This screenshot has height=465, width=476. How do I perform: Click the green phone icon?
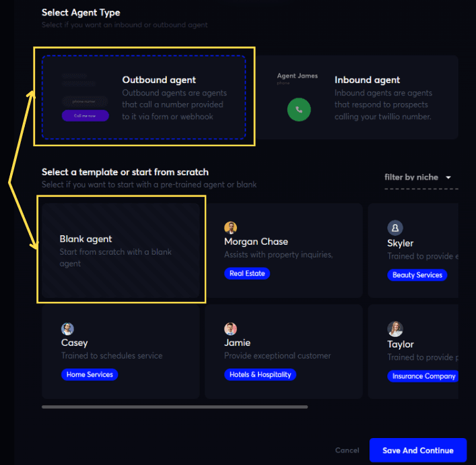(298, 110)
